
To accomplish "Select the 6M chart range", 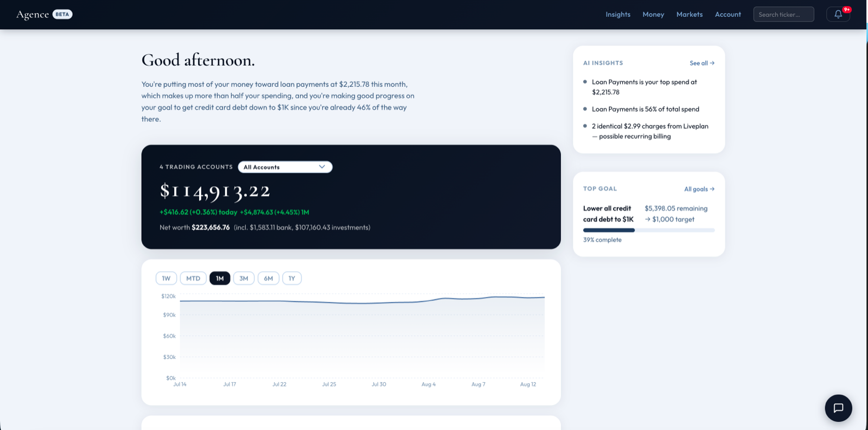I will click(x=269, y=278).
